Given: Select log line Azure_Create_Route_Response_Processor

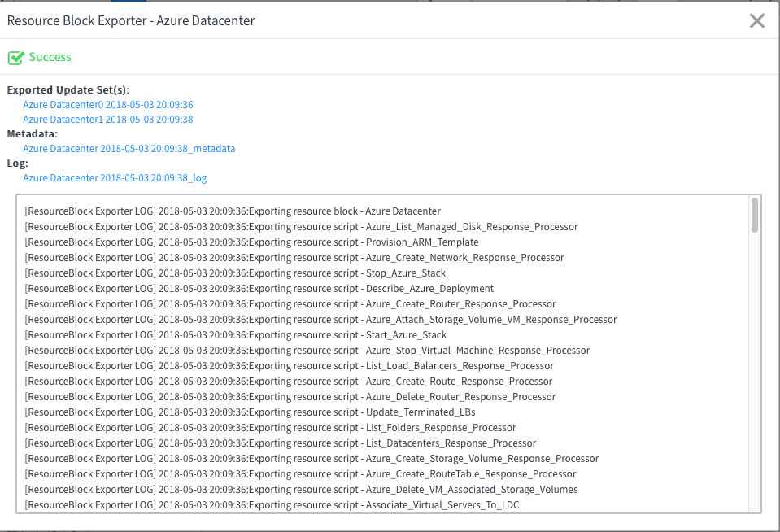Looking at the screenshot, I should [289, 382].
